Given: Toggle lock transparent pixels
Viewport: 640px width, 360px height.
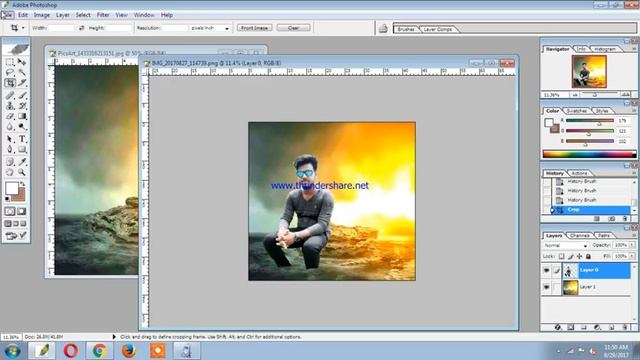Looking at the screenshot, I should click(562, 256).
